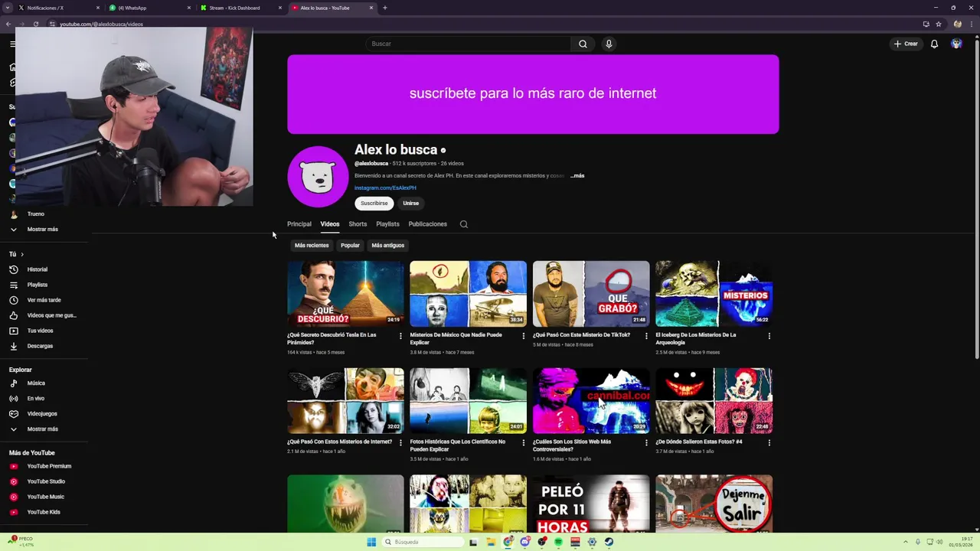This screenshot has height=551, width=980.
Task: Open options for Fotos Históricas video
Action: (524, 442)
